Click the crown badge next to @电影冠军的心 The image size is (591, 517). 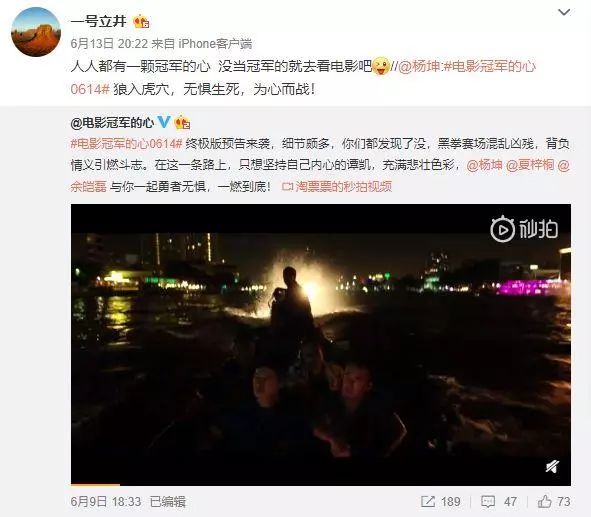(182, 122)
